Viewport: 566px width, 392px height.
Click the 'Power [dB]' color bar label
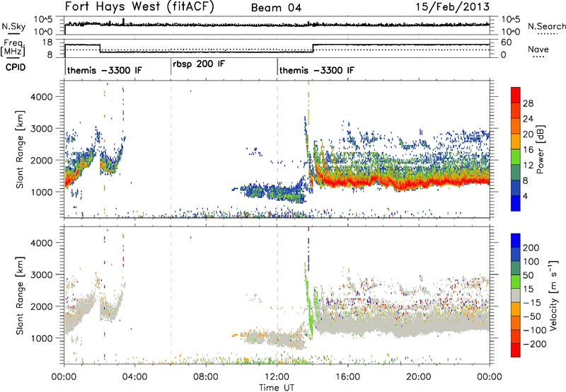click(x=541, y=149)
